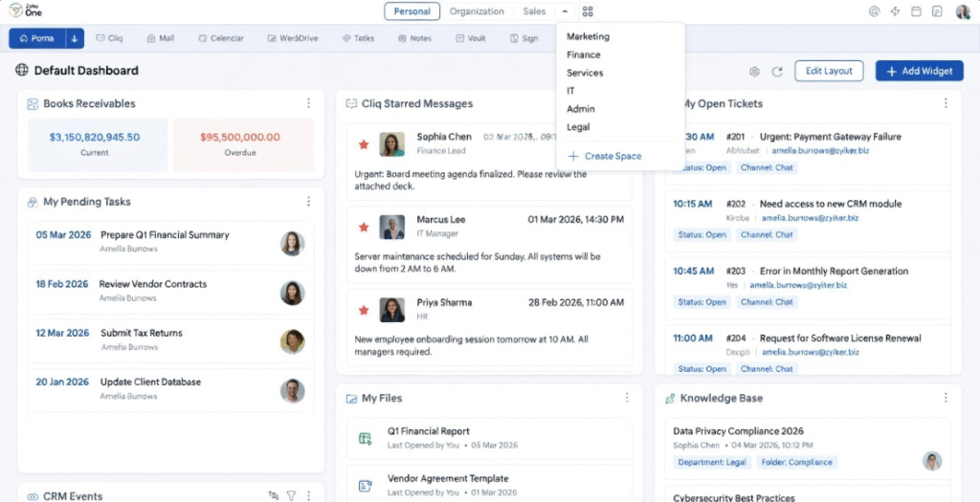This screenshot has width=980, height=502.
Task: Open the Calendar app tab
Action: point(221,38)
